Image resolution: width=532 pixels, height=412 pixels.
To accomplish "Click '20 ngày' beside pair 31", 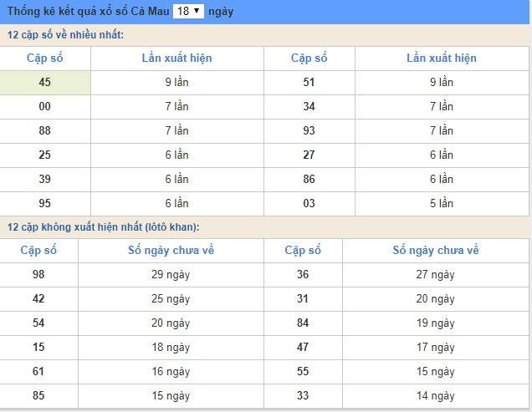I will pos(436,299).
